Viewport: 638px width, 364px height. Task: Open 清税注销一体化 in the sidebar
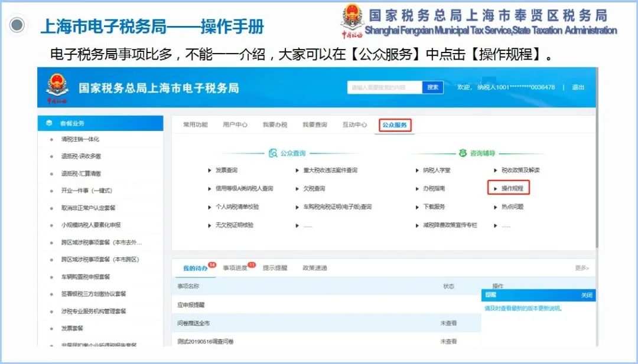(x=80, y=139)
